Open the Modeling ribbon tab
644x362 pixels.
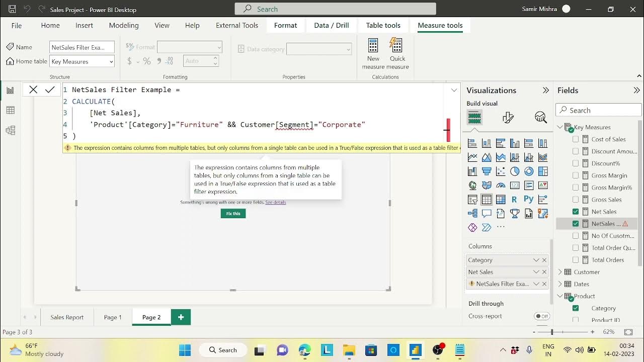124,25
